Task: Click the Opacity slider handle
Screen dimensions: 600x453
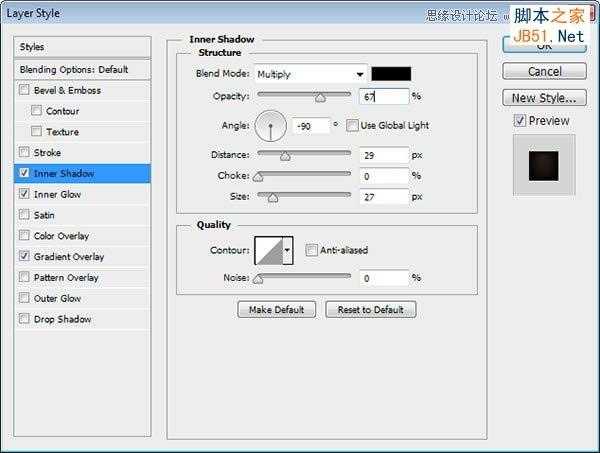Action: tap(320, 98)
